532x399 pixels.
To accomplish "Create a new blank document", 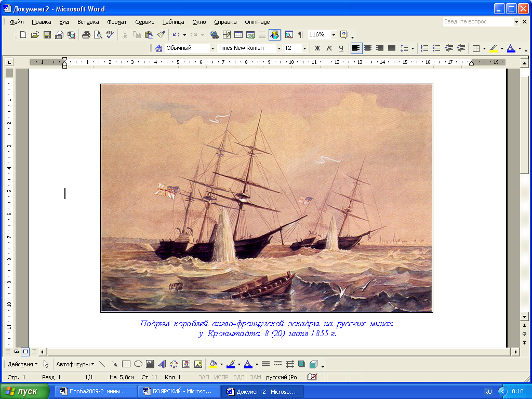I will click(x=23, y=35).
